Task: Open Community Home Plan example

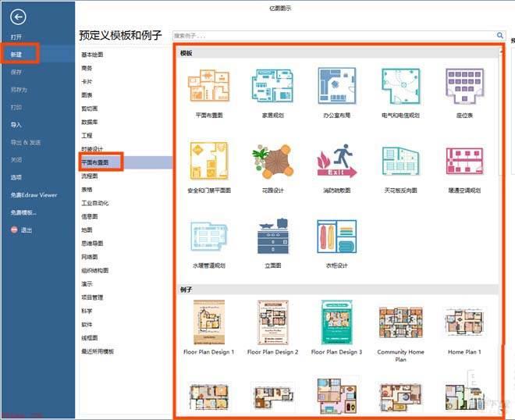Action: click(401, 322)
